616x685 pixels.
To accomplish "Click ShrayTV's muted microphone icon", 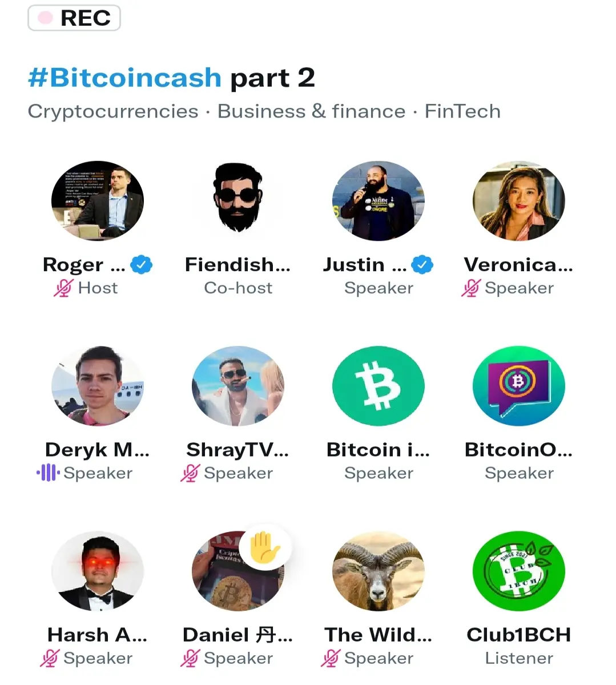I will click(x=190, y=473).
